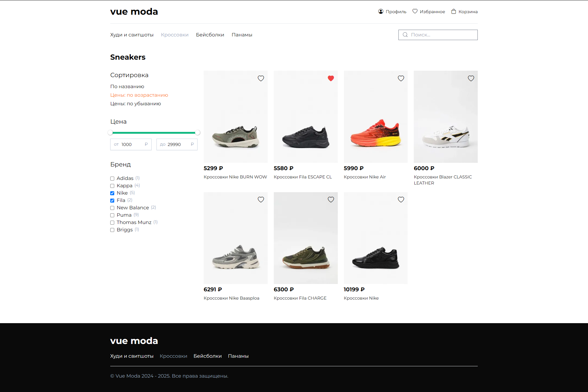Image resolution: width=588 pixels, height=392 pixels.
Task: Sort by Цены: по убыванию
Action: [135, 104]
